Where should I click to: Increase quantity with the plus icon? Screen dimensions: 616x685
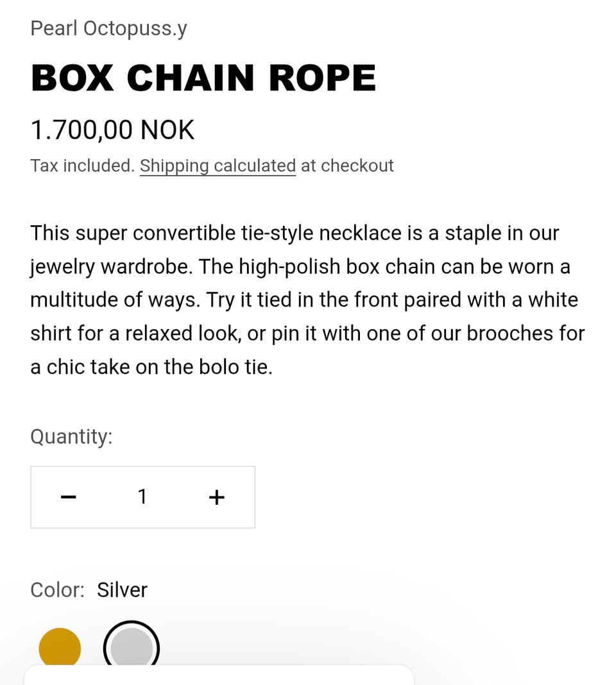pos(217,497)
